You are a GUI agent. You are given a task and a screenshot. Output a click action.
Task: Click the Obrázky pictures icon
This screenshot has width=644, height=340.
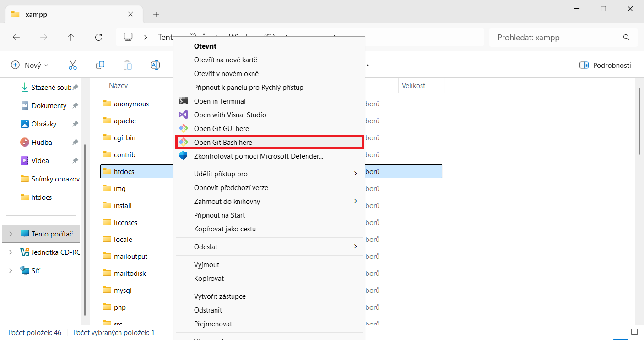25,124
